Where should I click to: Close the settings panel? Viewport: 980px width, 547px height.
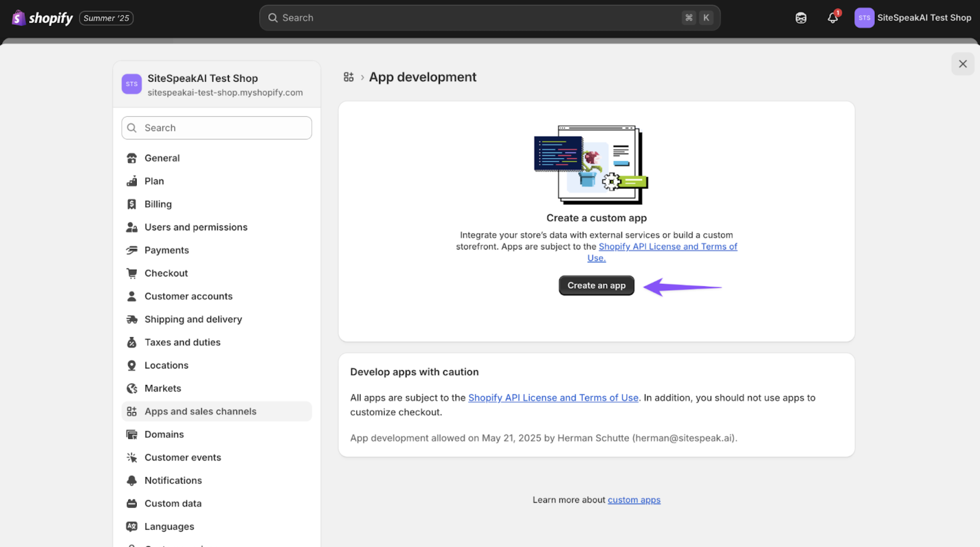click(962, 64)
